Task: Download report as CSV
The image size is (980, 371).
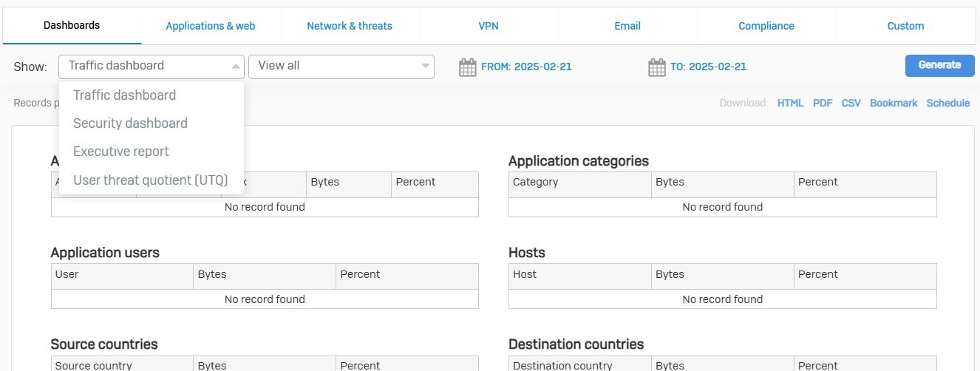Action: coord(851,103)
